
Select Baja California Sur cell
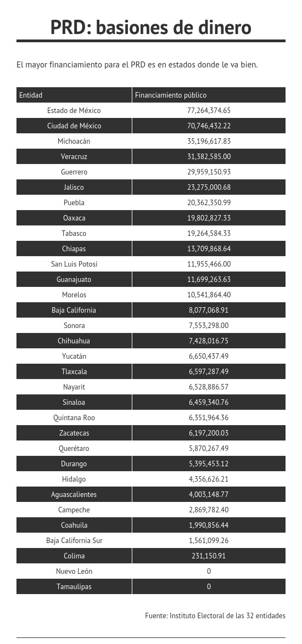coord(74,540)
